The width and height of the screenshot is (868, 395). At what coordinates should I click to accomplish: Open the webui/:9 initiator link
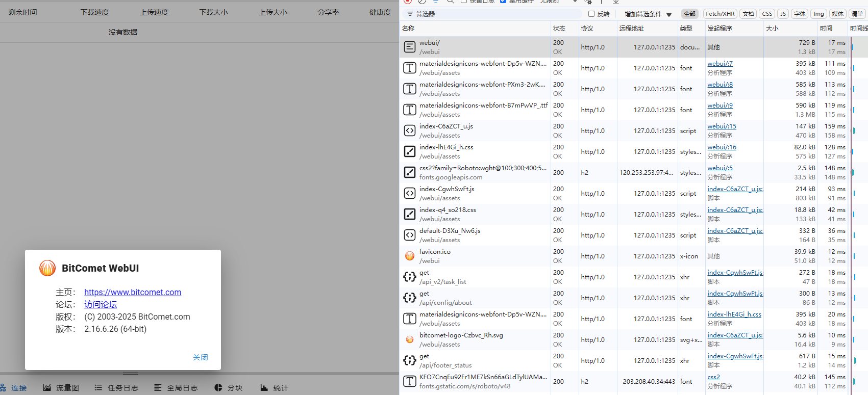point(720,106)
